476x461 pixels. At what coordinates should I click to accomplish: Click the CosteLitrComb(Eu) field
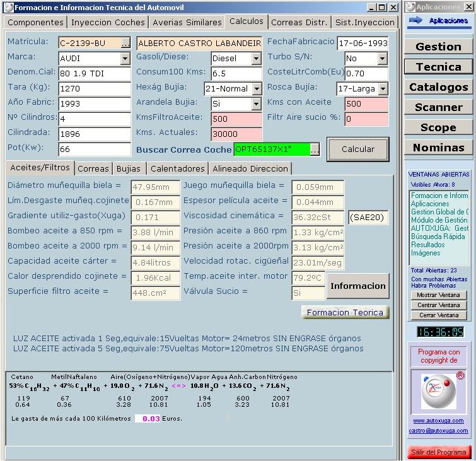tap(366, 74)
